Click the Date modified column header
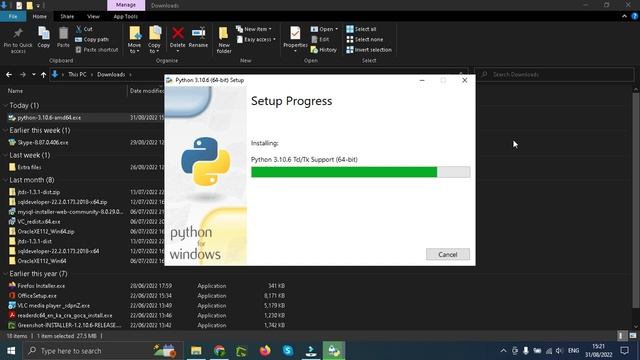This screenshot has height=360, width=640. click(147, 91)
